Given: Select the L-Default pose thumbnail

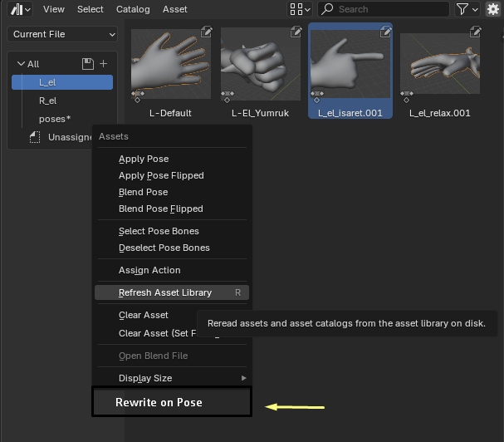Looking at the screenshot, I should pos(171,64).
